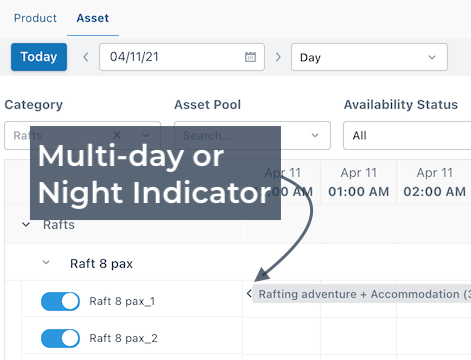Screen dimensions: 471x360
Task: Collapse the Rafts group chevron
Action: pos(26,225)
